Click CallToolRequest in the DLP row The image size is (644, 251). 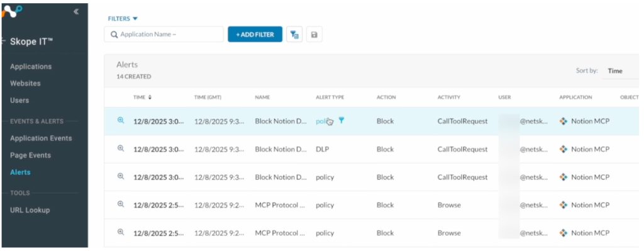462,149
